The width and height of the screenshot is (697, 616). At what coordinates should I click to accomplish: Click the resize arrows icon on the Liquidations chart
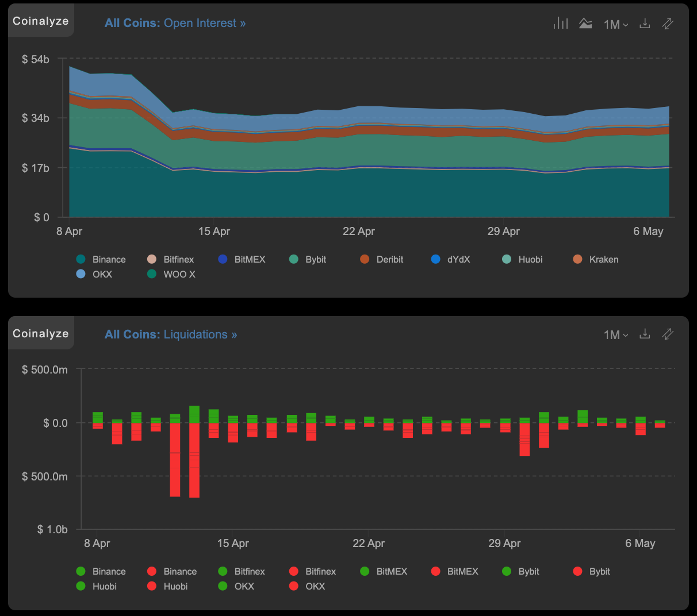668,334
